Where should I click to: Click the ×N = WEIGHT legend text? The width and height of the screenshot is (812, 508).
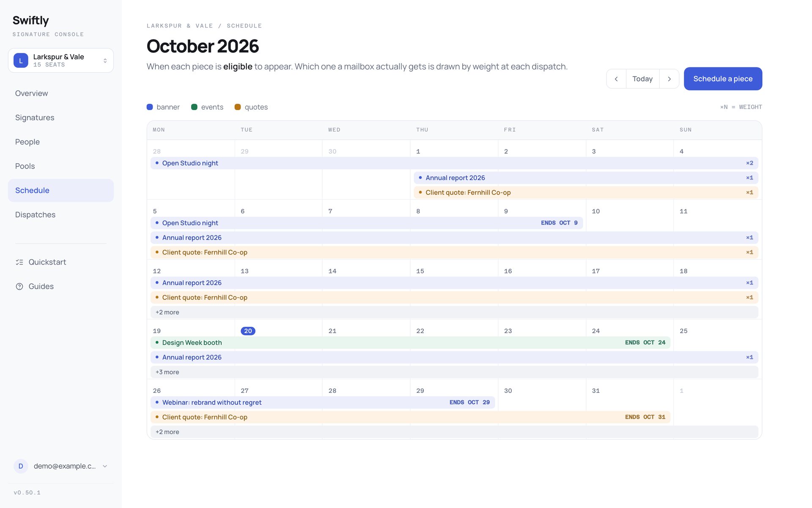coord(741,107)
